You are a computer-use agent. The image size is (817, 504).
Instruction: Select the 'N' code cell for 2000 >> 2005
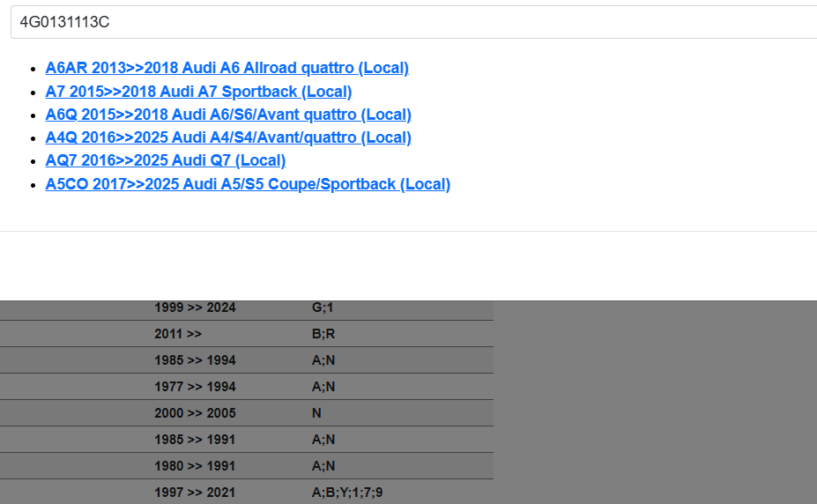tap(316, 413)
